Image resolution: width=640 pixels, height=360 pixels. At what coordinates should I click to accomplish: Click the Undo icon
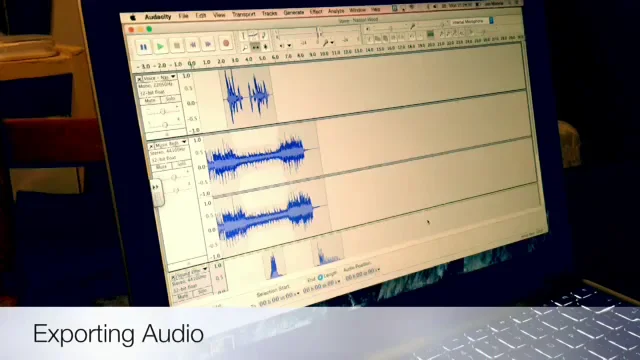411,37
